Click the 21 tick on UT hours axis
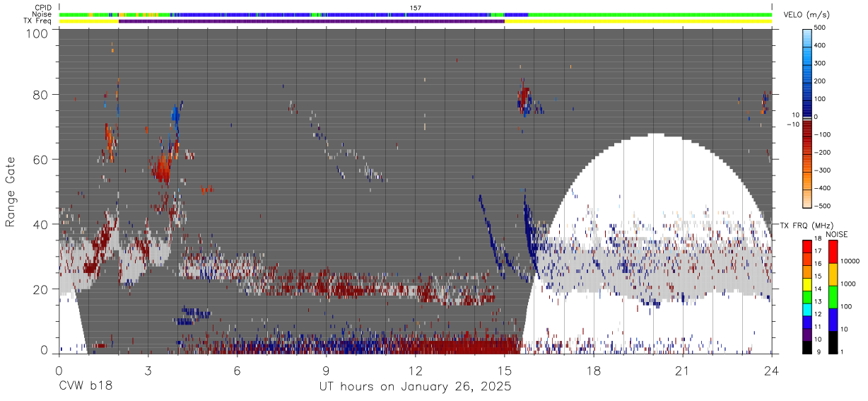The width and height of the screenshot is (868, 401). [x=683, y=370]
